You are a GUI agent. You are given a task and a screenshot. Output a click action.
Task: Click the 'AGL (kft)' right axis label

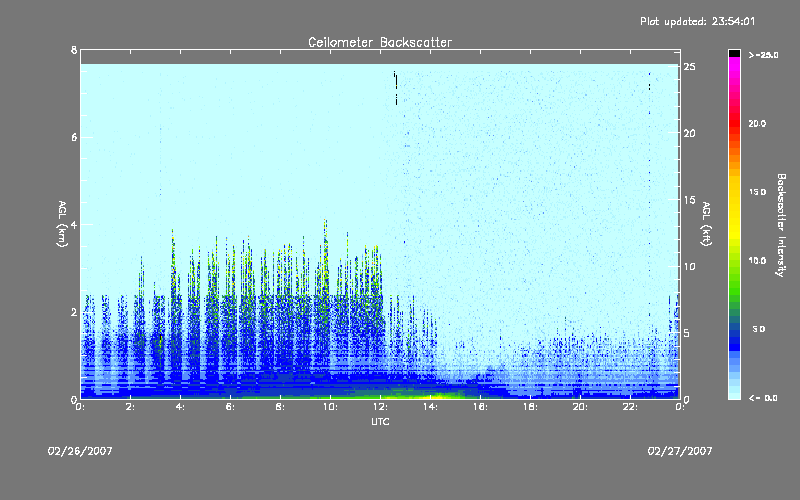coord(706,224)
